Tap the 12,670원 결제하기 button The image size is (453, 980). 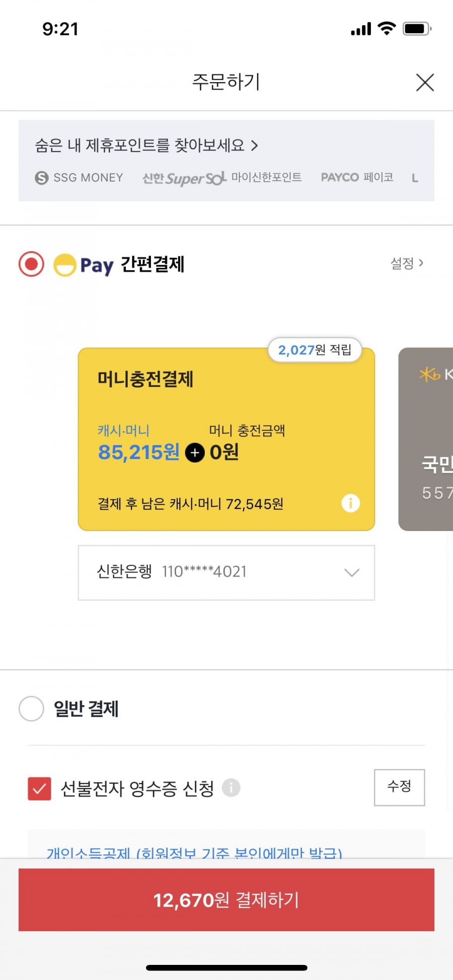pyautogui.click(x=226, y=899)
